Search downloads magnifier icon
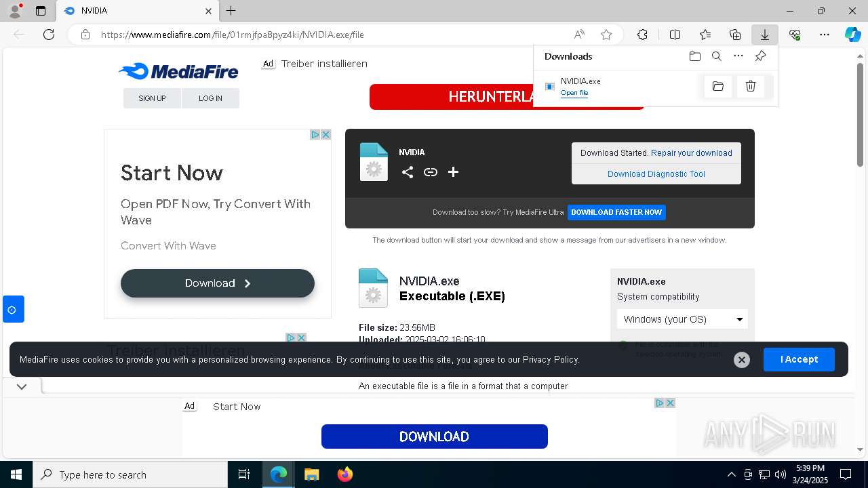This screenshot has height=488, width=868. 716,56
